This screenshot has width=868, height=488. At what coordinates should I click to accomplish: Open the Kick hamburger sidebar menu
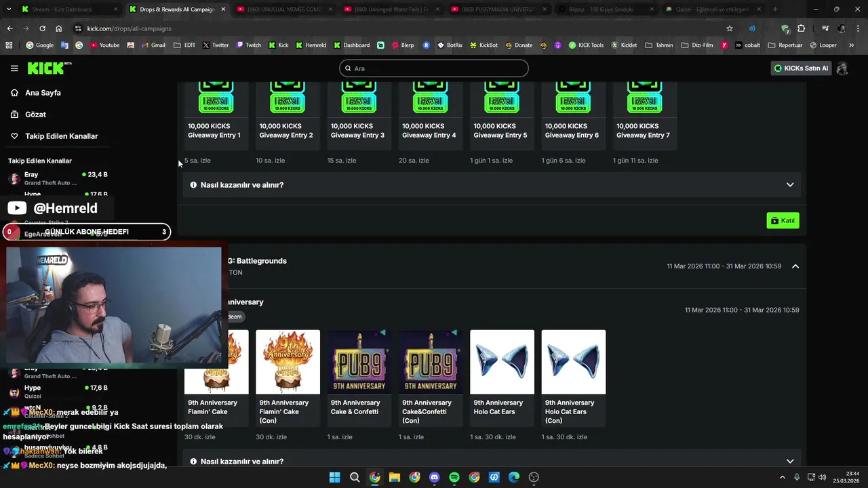(14, 68)
